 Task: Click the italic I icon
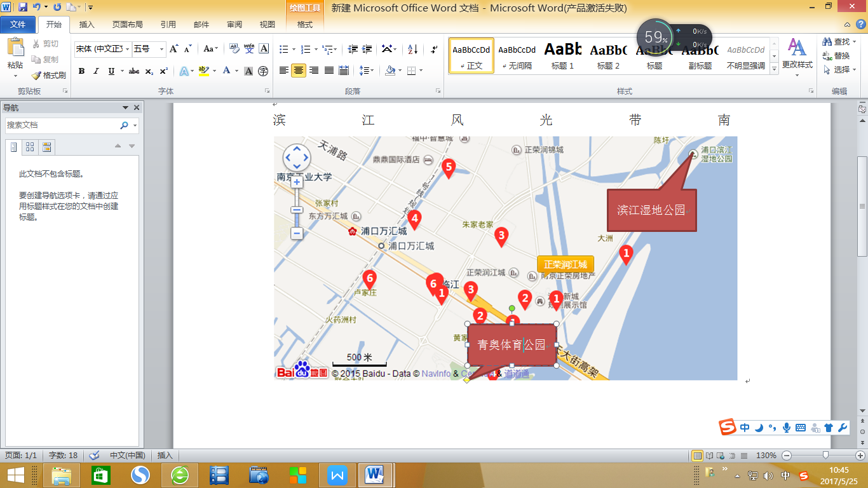96,71
